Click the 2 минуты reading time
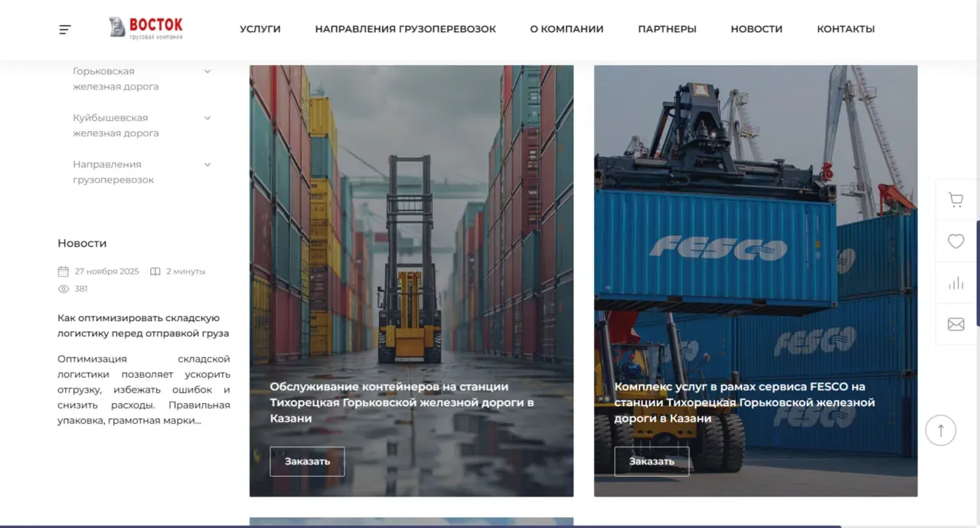This screenshot has height=528, width=980. click(186, 271)
